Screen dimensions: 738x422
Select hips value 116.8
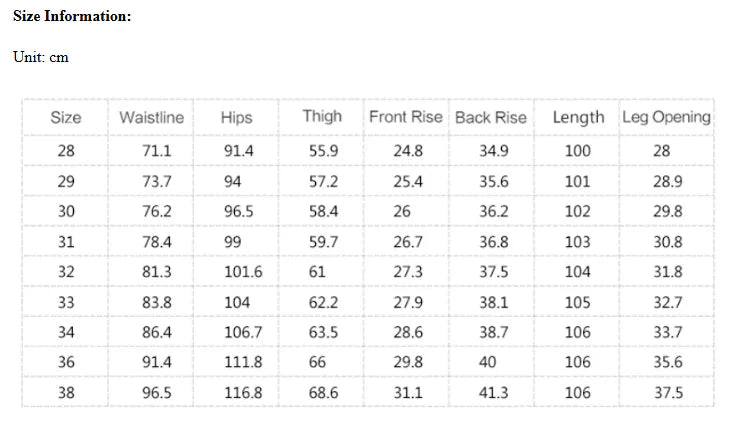[x=243, y=393]
